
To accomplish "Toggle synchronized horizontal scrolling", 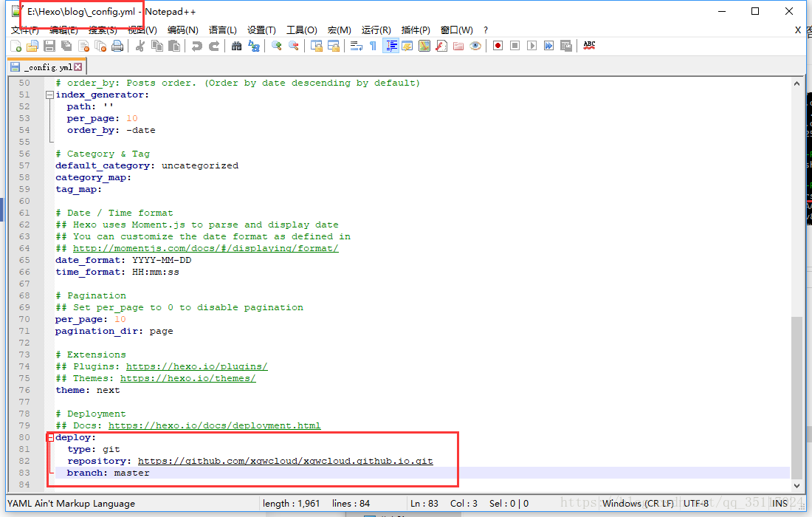I will click(334, 46).
